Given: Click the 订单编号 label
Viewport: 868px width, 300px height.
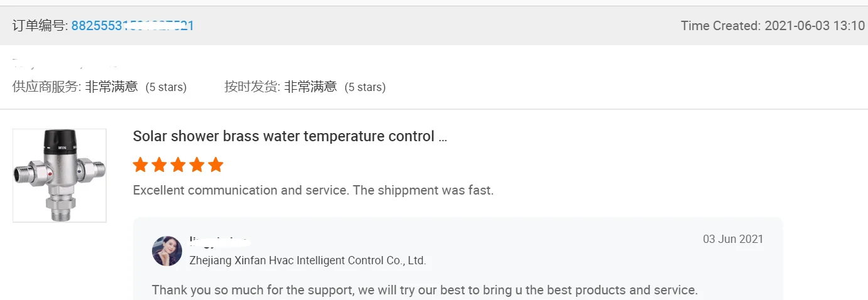Looking at the screenshot, I should coord(40,26).
